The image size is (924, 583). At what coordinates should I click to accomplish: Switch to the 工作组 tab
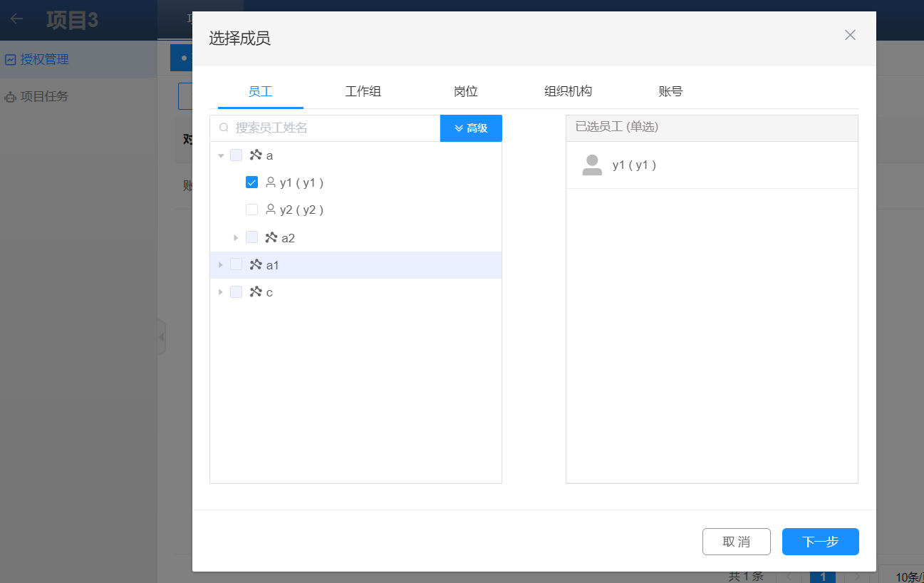363,91
